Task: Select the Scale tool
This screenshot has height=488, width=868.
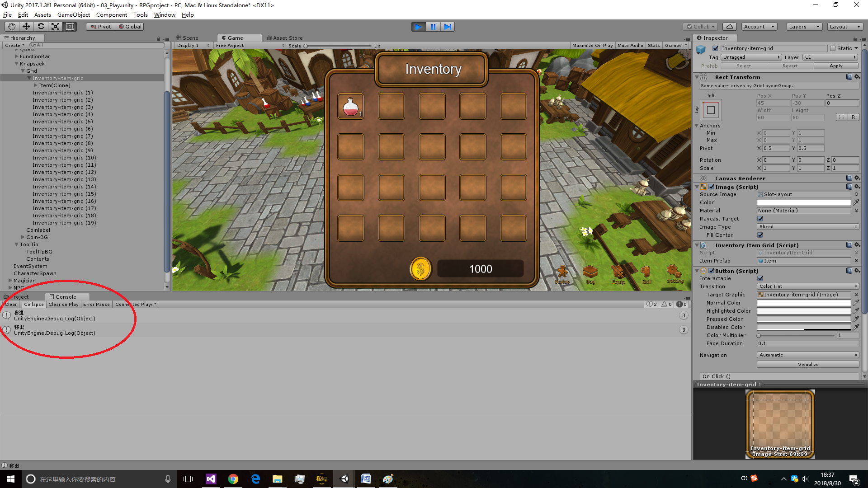Action: [x=55, y=27]
